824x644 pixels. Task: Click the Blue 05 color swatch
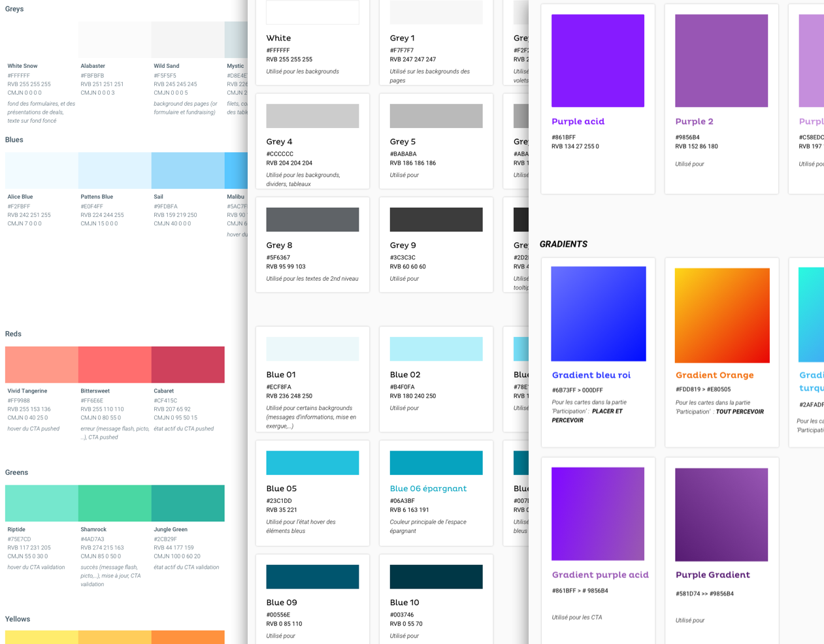(312, 462)
